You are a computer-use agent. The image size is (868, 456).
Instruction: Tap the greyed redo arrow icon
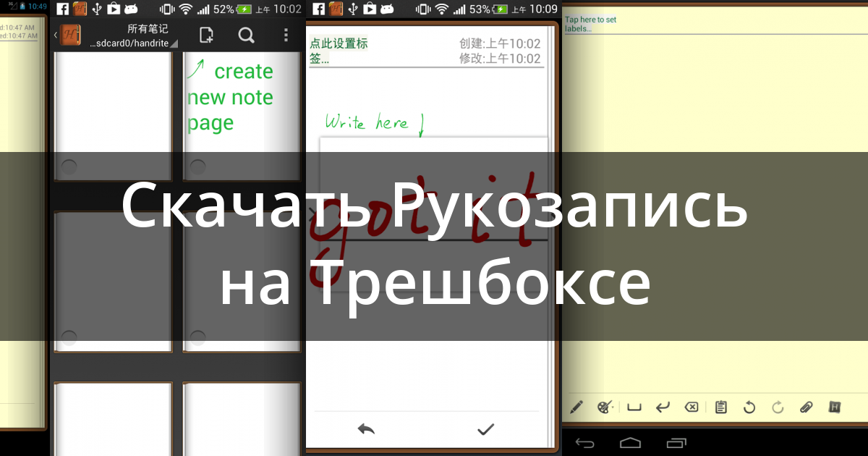[778, 407]
